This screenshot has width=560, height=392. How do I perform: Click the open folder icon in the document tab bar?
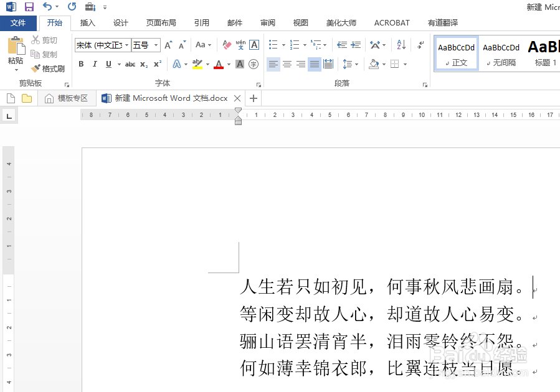(x=27, y=98)
